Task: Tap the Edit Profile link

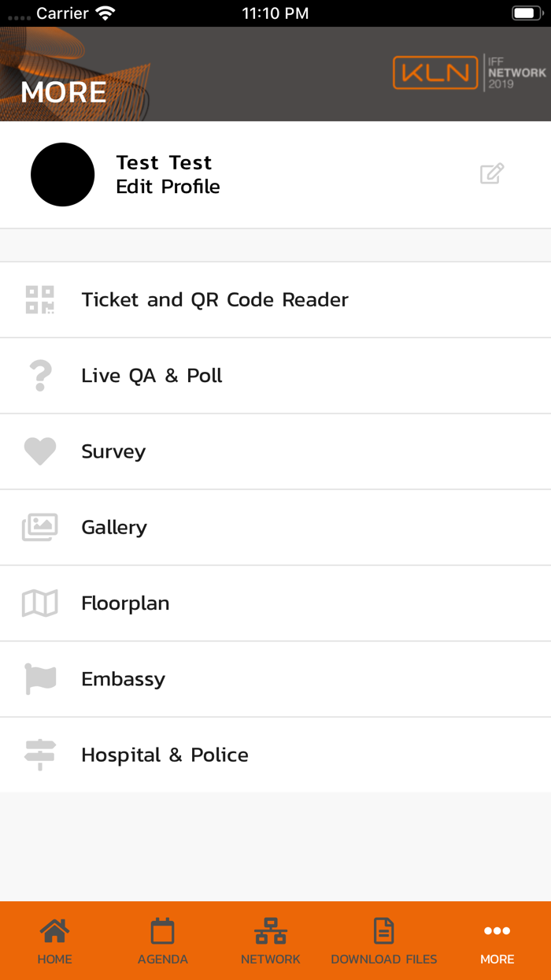Action: (168, 187)
